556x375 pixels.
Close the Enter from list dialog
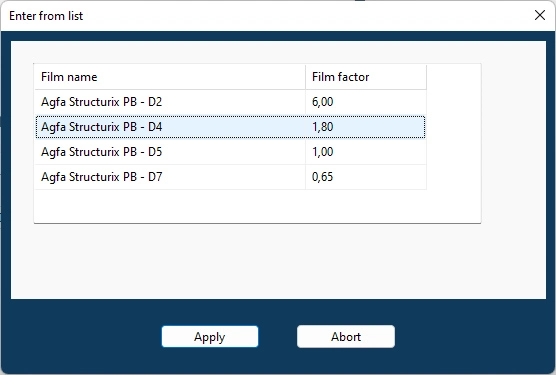[540, 15]
